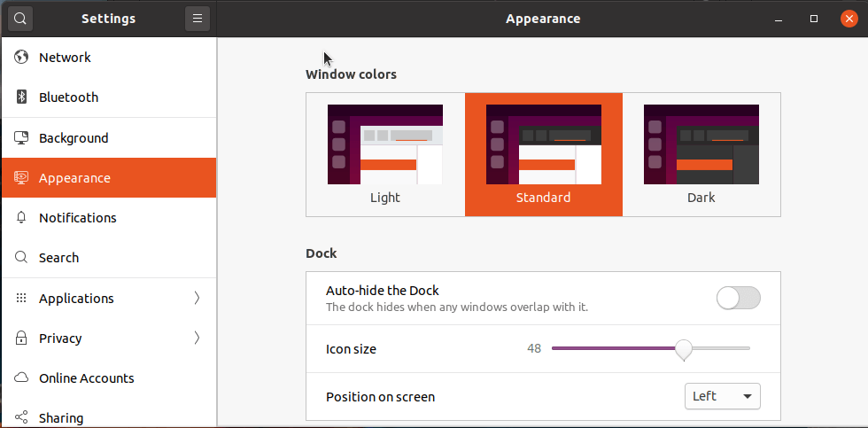Image resolution: width=868 pixels, height=428 pixels.
Task: Select the Light window color theme
Action: 385,154
